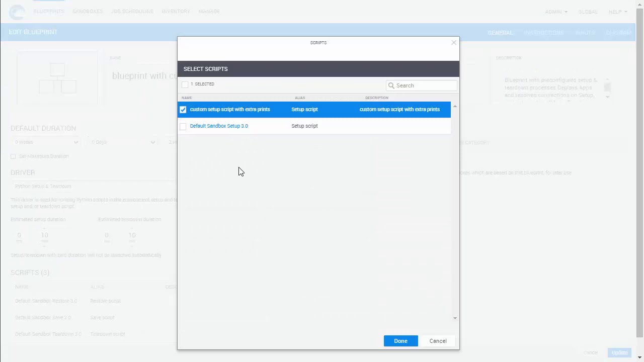Sort scripts by the Name column
Screen dimensions: 644x362
coord(187,98)
